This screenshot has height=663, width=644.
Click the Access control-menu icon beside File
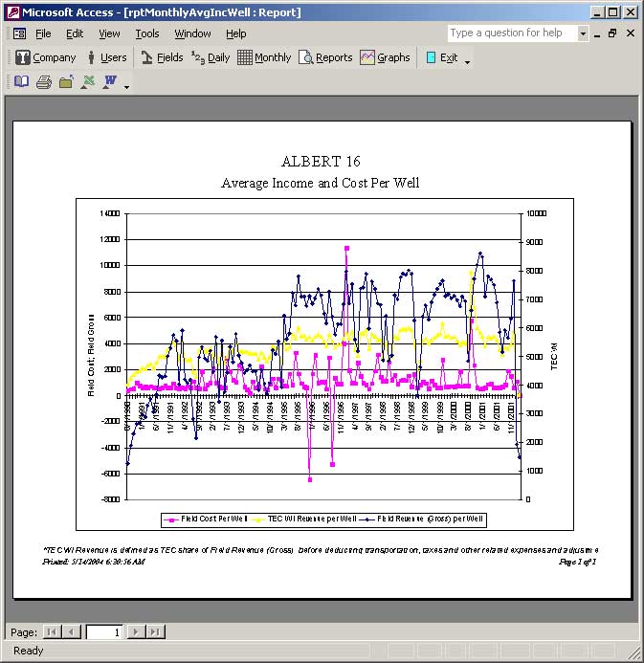point(19,33)
